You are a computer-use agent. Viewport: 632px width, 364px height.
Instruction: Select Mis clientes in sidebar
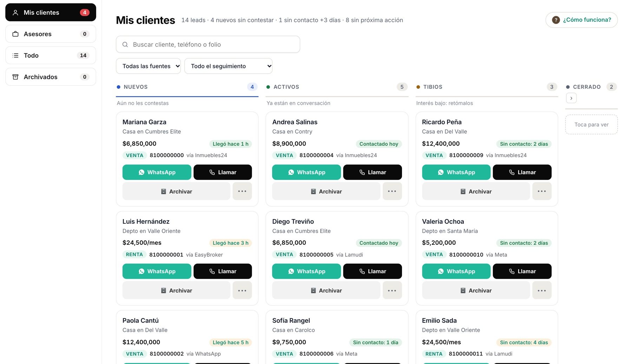click(x=51, y=12)
